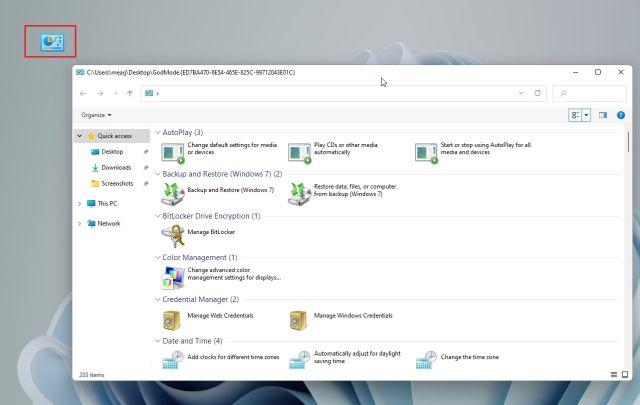Collapse the AutoPlay group

[158, 132]
